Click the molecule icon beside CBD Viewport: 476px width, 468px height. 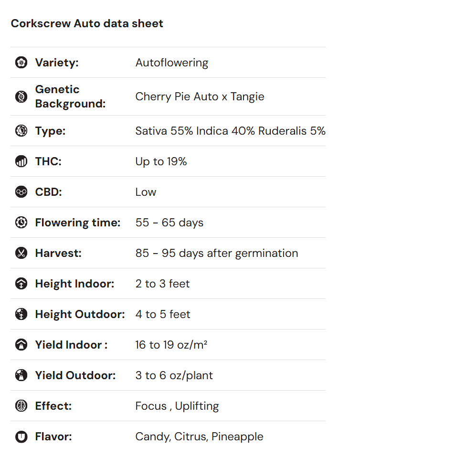point(21,192)
